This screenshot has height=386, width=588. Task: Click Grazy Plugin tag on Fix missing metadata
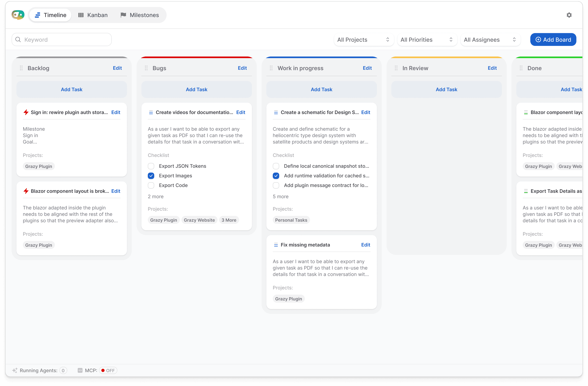[x=289, y=299]
